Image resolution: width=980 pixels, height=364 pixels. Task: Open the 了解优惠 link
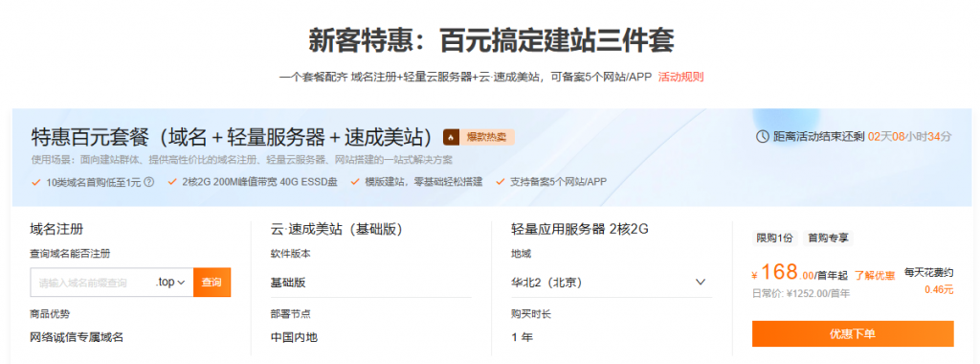(875, 275)
